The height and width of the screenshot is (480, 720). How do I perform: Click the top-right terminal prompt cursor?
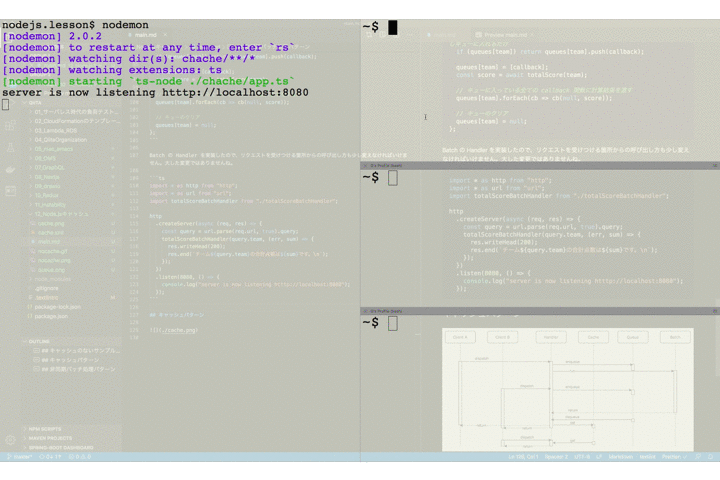click(393, 28)
